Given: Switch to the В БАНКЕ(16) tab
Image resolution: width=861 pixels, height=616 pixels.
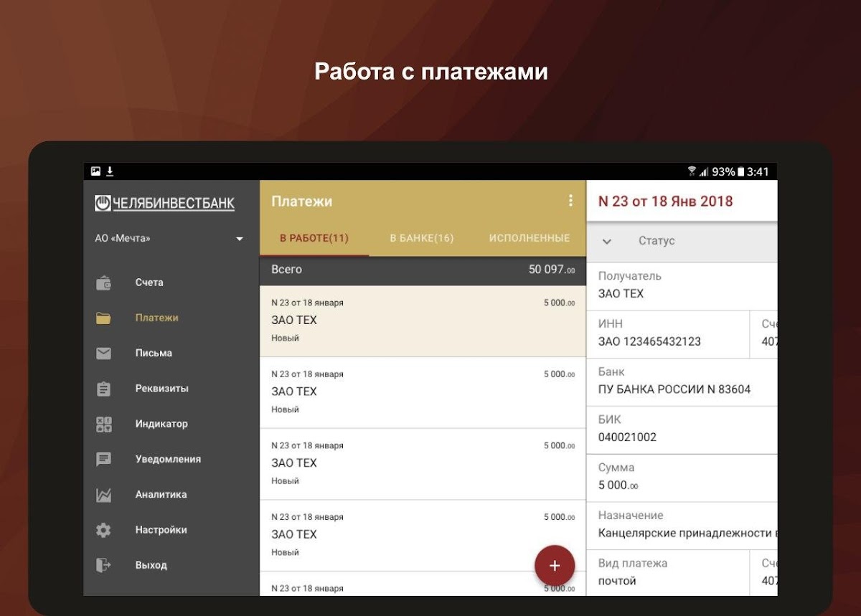Looking at the screenshot, I should (x=422, y=238).
